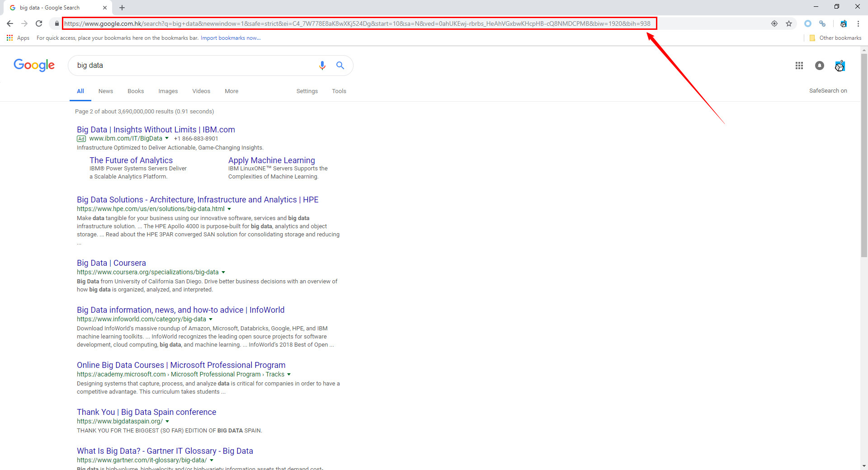This screenshot has height=470, width=868.
Task: Expand the Gartner result URL dropdown
Action: [212, 460]
